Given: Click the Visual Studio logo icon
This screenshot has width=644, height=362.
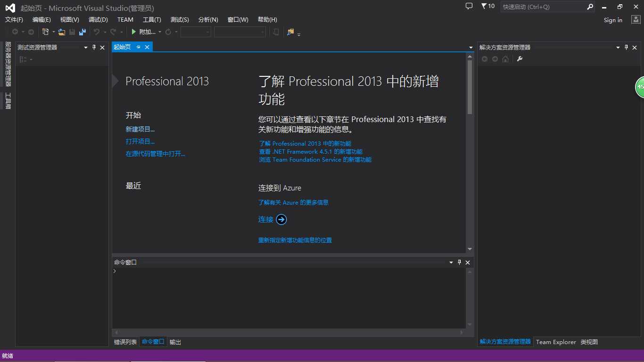Looking at the screenshot, I should coord(10,8).
